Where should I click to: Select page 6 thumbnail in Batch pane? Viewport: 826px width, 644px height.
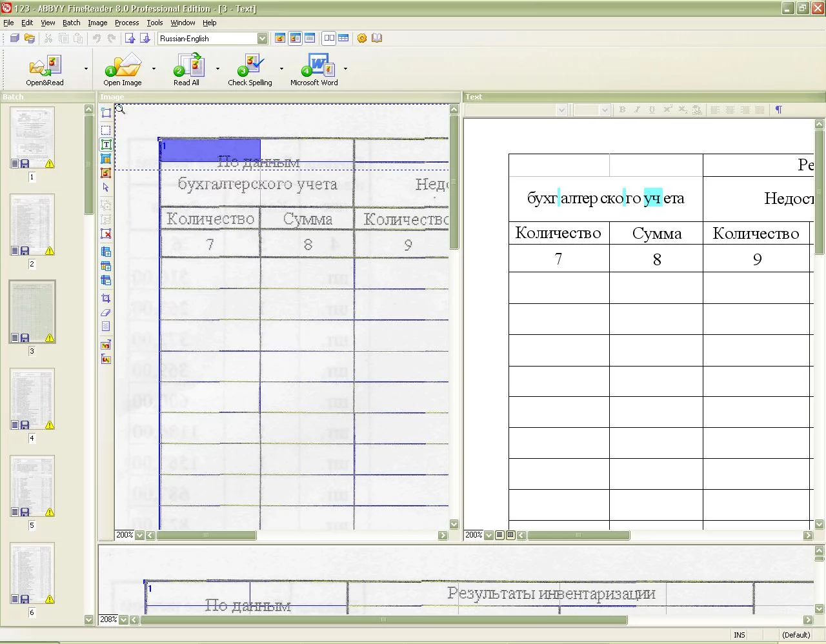point(32,574)
